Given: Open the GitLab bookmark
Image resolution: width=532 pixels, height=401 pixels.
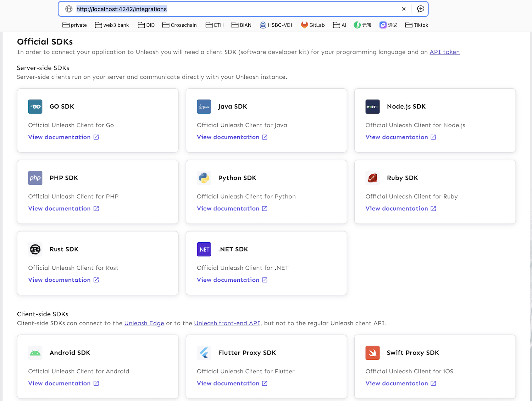Looking at the screenshot, I should pyautogui.click(x=313, y=25).
